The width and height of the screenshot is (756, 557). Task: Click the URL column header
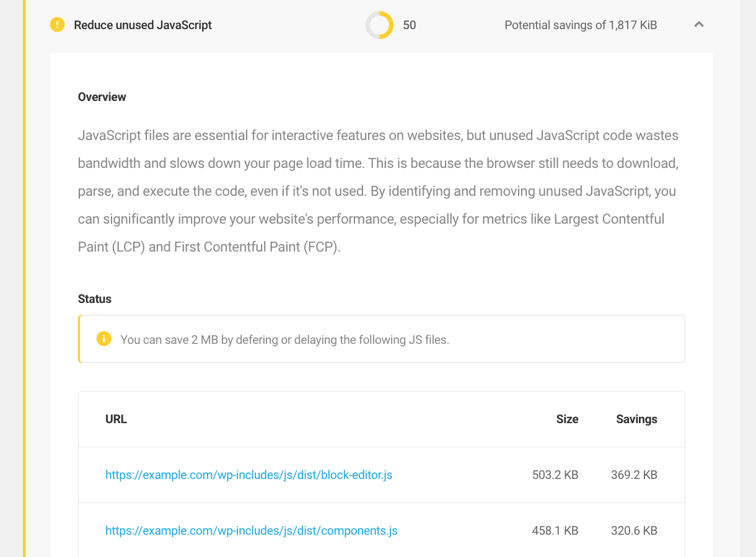[x=116, y=419]
